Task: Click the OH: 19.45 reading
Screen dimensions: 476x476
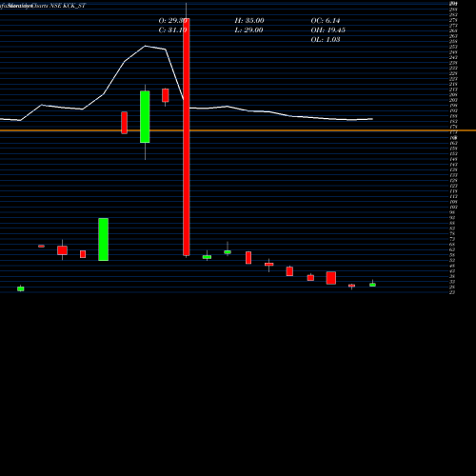Action: coord(327,30)
